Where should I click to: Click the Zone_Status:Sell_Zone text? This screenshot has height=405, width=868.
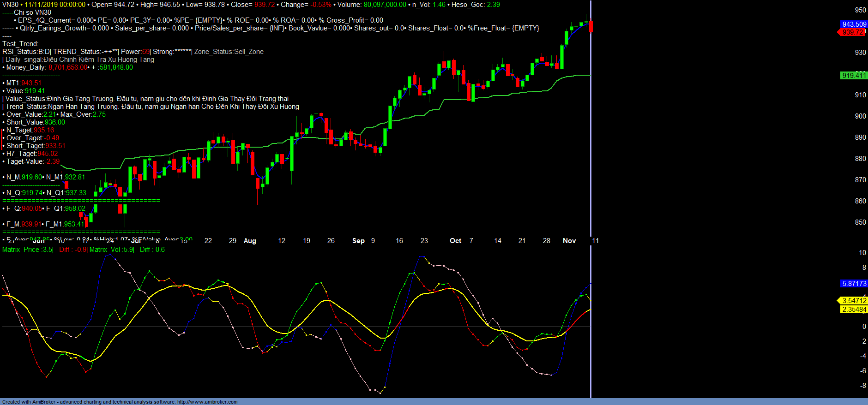(229, 52)
